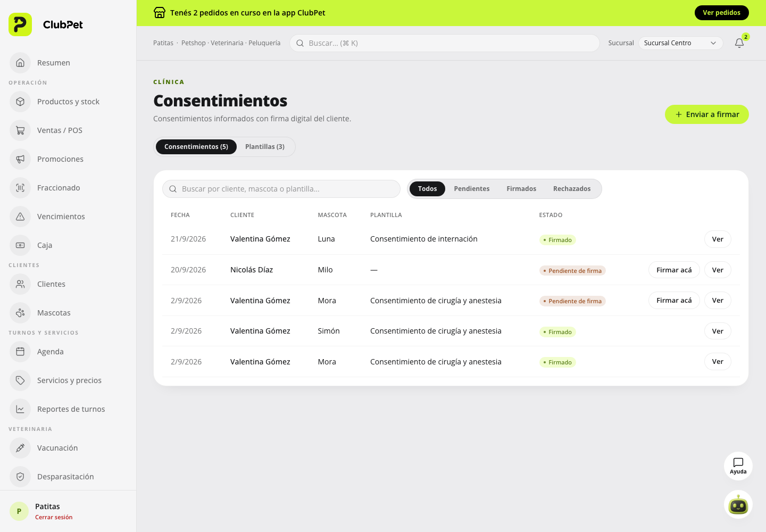The image size is (766, 532).
Task: Click Ver in Nicolás Díaz row
Action: 718,270
